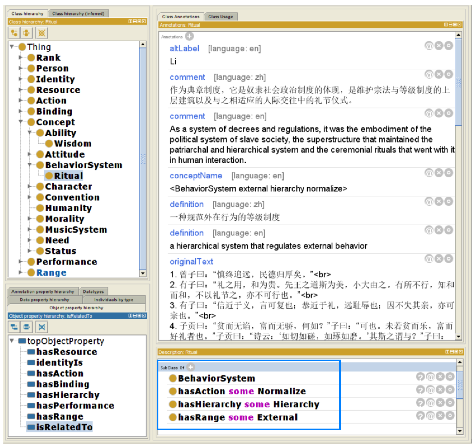Collapse the Ability class node
Screen dimensions: 476x448
pos(29,132)
